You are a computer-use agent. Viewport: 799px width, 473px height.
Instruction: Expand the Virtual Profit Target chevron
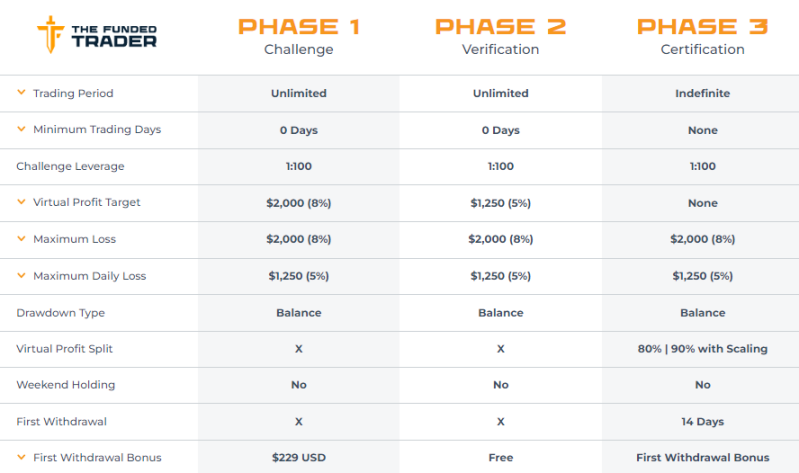tap(21, 203)
